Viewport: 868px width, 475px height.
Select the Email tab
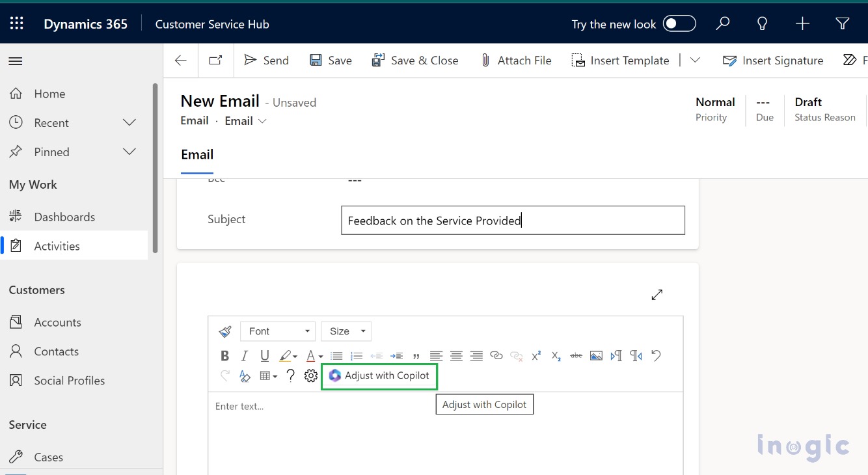pyautogui.click(x=197, y=155)
